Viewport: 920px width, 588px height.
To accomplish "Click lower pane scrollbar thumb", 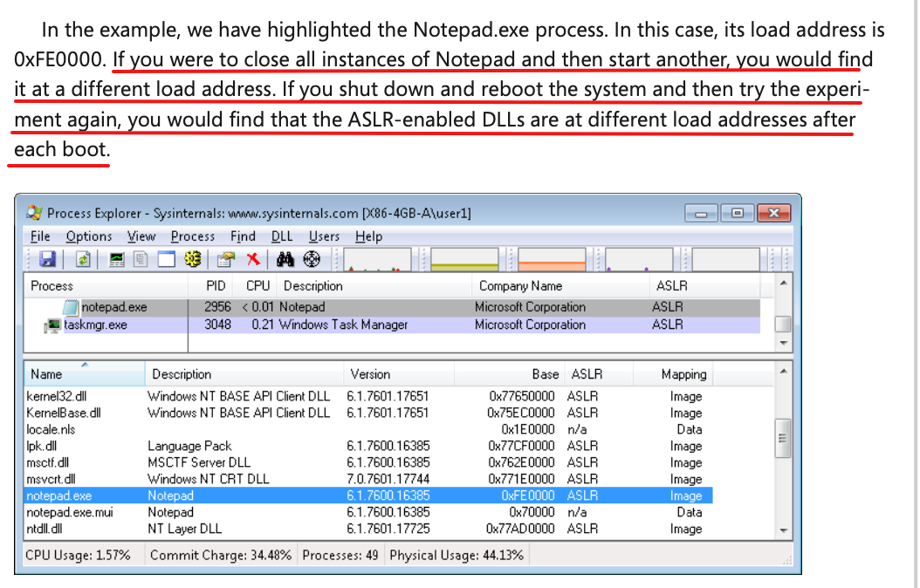I will (x=783, y=438).
